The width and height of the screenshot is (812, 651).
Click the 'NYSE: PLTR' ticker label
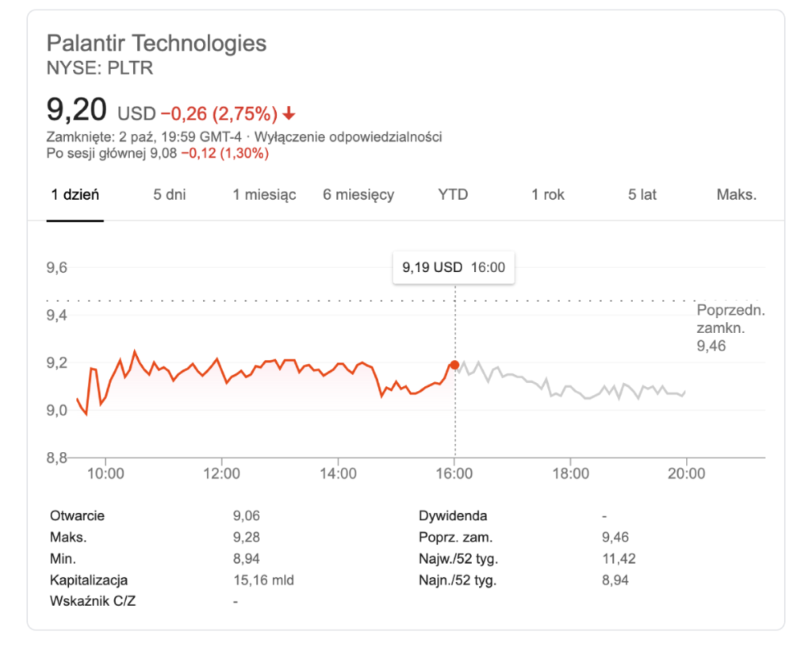pos(100,68)
